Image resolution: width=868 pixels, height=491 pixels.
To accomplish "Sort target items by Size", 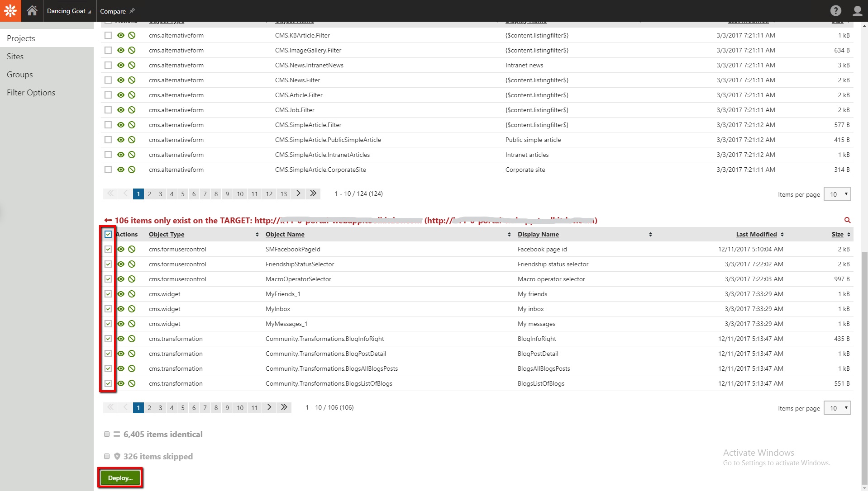I will 837,234.
